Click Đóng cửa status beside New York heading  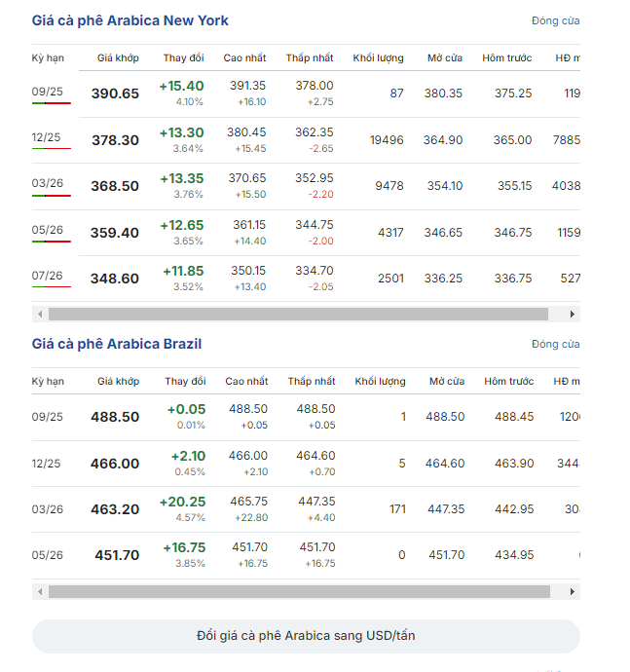click(555, 21)
